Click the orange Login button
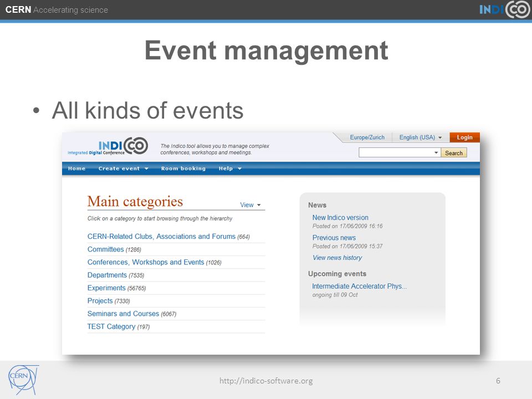This screenshot has height=399, width=532. pos(464,137)
